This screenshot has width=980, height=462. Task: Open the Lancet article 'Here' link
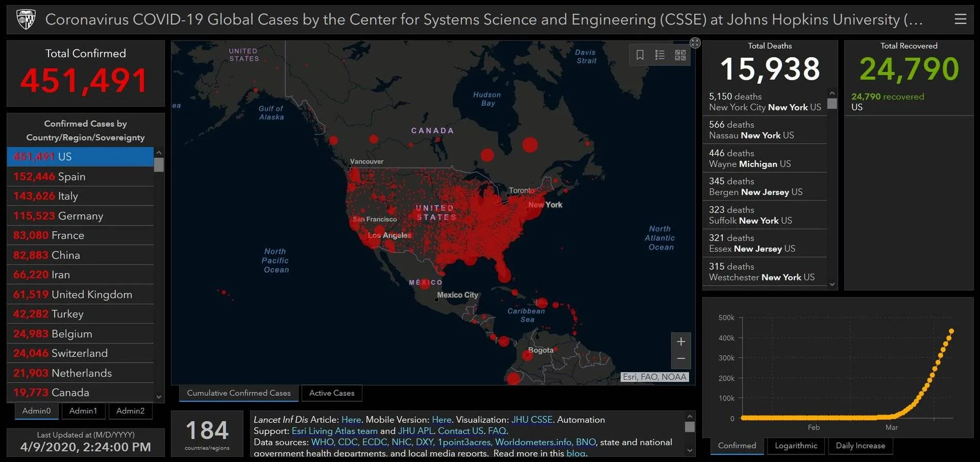351,420
